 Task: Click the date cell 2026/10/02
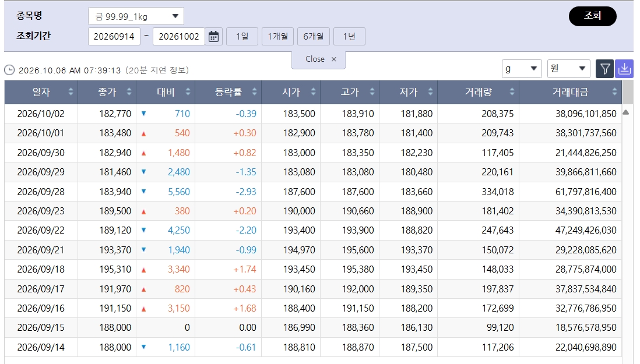pos(41,114)
